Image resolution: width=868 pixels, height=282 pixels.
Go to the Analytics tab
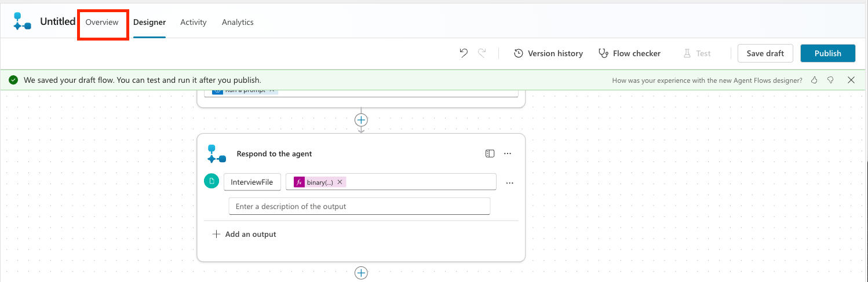click(x=238, y=22)
